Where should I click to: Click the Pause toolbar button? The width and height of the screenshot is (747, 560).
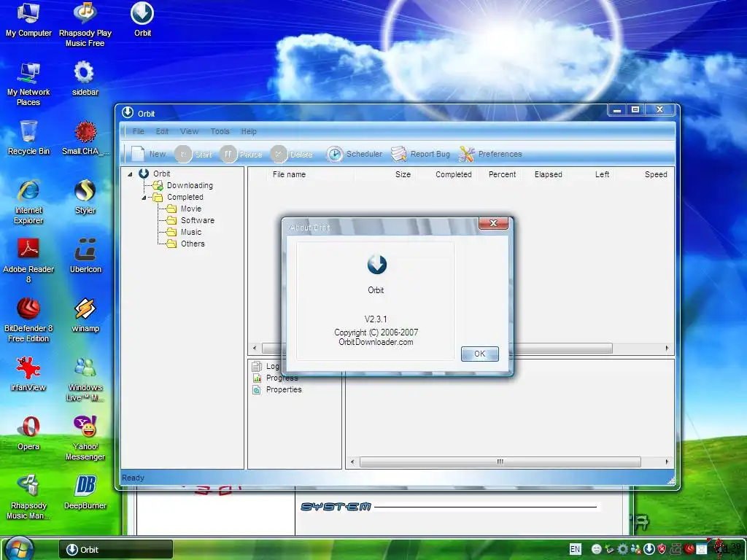[x=241, y=154]
